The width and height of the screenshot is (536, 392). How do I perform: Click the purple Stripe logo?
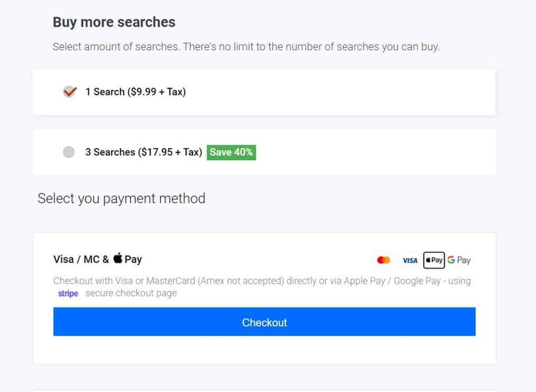pyautogui.click(x=68, y=294)
